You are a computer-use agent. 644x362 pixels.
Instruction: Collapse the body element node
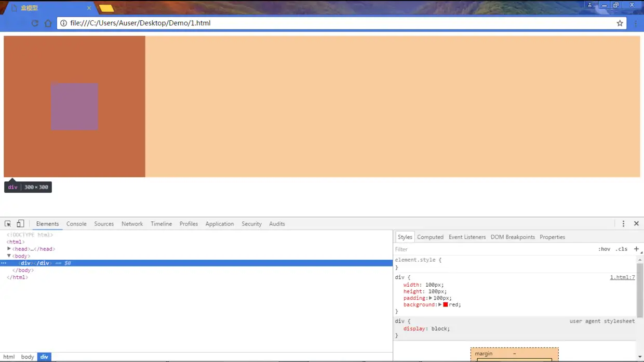coord(9,256)
